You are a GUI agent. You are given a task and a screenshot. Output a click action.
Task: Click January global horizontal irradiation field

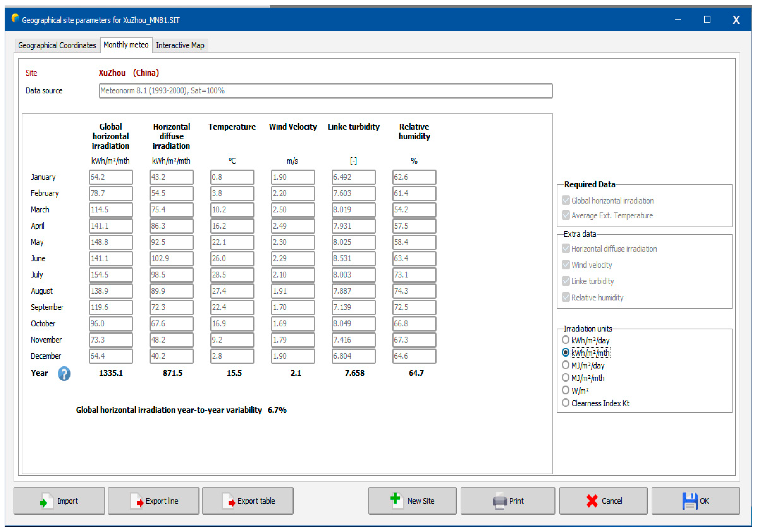(x=111, y=177)
